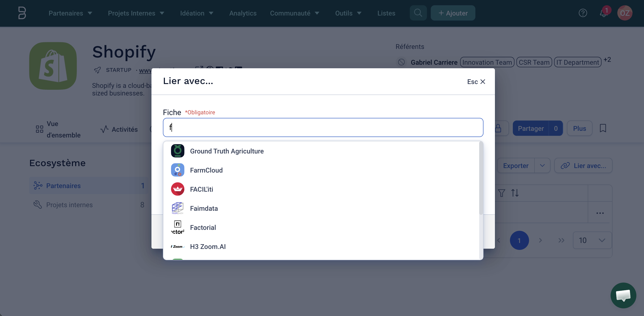This screenshot has width=644, height=316.
Task: Select Factorial from the list
Action: (x=321, y=227)
